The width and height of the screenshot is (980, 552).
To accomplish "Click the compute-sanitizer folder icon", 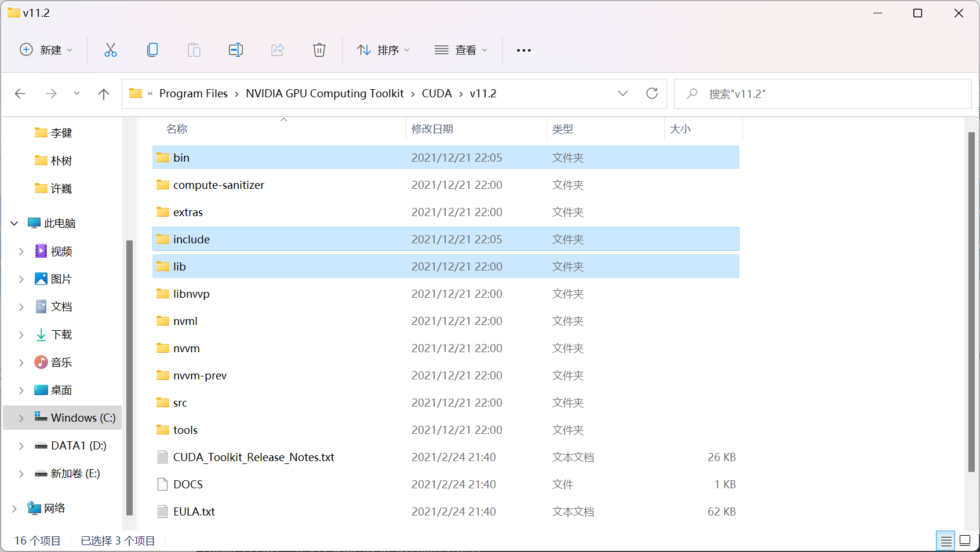I will (163, 185).
